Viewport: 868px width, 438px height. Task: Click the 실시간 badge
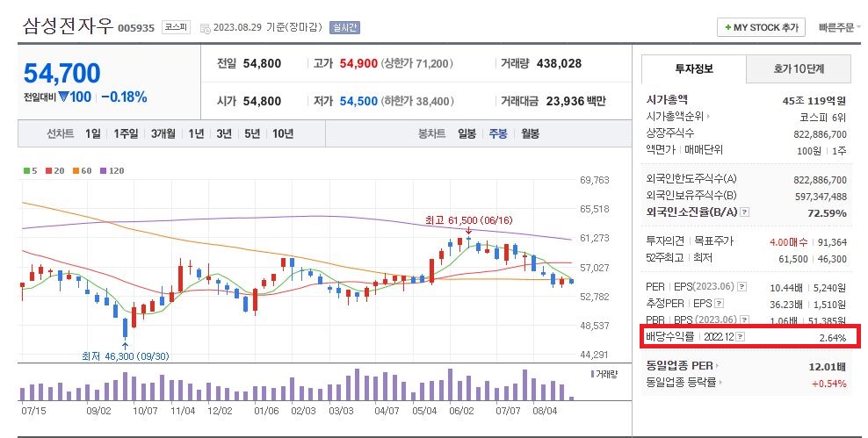tap(344, 27)
